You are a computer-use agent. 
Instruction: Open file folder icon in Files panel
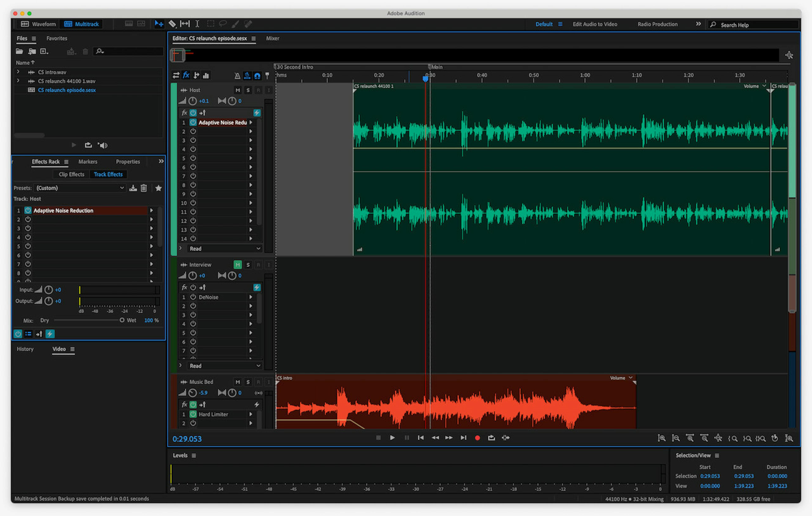(19, 51)
